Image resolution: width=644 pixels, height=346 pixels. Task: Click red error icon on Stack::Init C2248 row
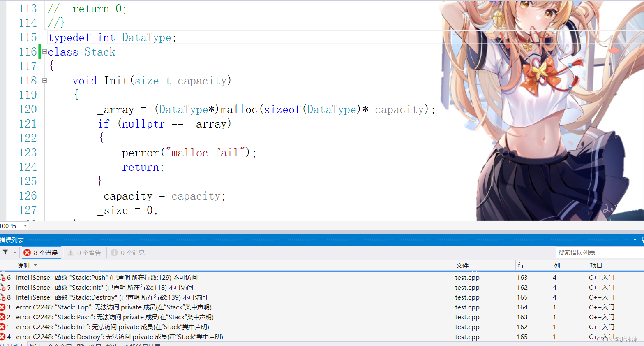coord(3,327)
